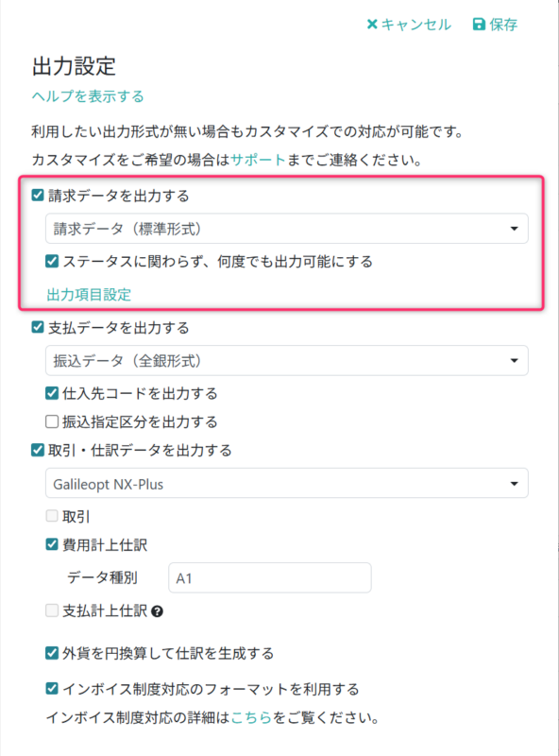The height and width of the screenshot is (756, 559).
Task: Open the Galileopt NX-Plus format dropdown
Action: [286, 482]
